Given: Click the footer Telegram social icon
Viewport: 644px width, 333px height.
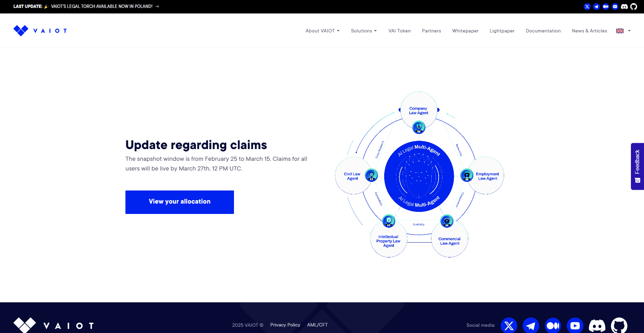Looking at the screenshot, I should point(531,325).
